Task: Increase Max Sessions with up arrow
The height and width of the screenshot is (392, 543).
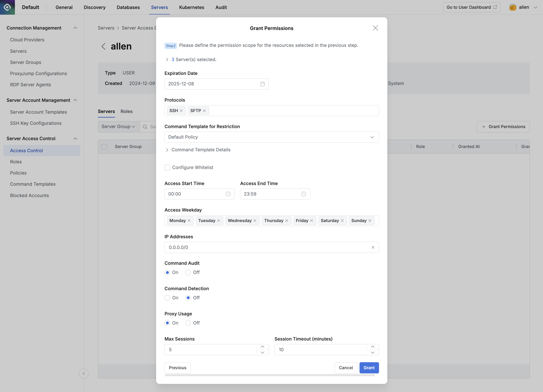Action: (x=262, y=347)
